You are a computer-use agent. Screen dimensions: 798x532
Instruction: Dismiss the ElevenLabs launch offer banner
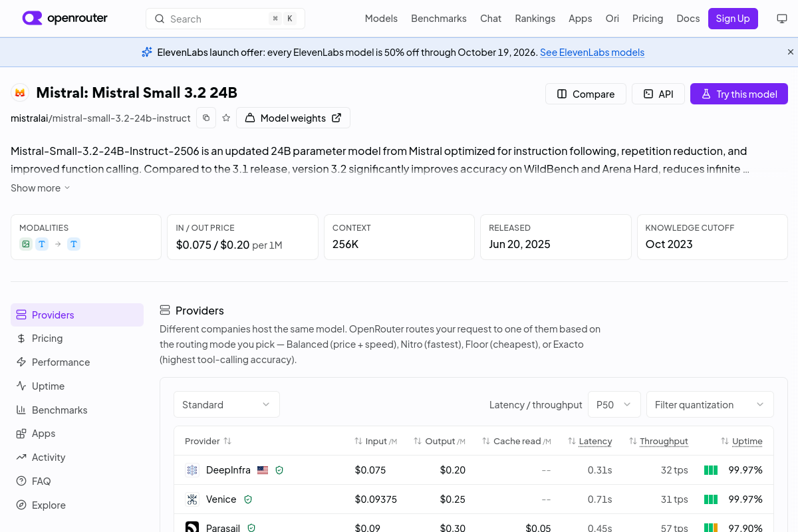coord(791,52)
